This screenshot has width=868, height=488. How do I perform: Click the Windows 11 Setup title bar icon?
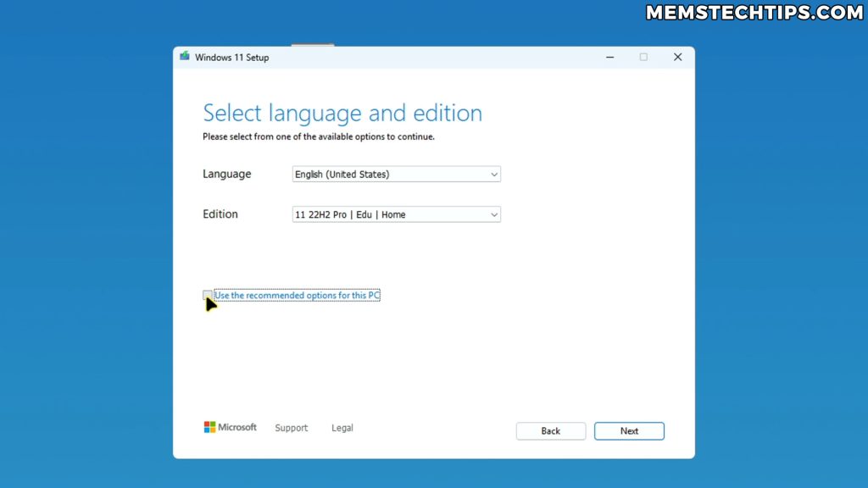coord(184,57)
